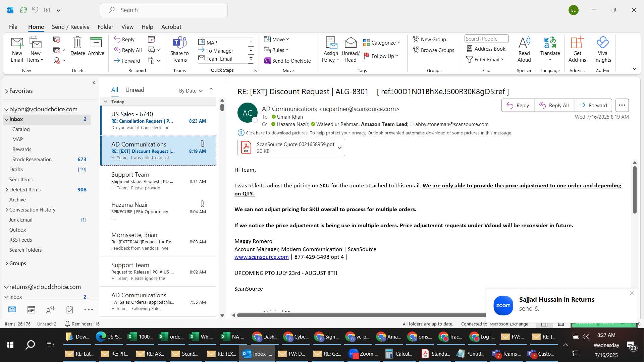This screenshot has height=362, width=644.
Task: Click Reply button in reading pane
Action: pos(518,105)
